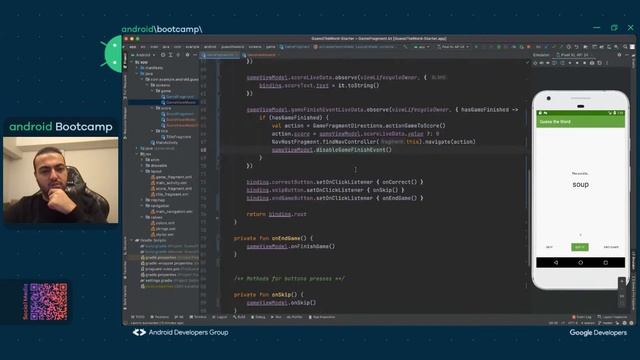Click the emulator volume up icon
The height and width of the screenshot is (360, 640).
pyautogui.click(x=542, y=63)
